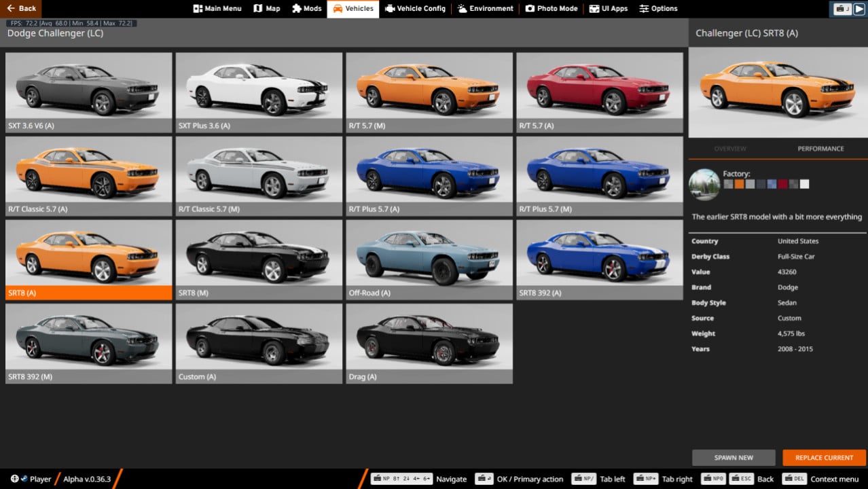Viewport: 868px width, 489px height.
Task: Click the Source Custom value
Action: (789, 318)
